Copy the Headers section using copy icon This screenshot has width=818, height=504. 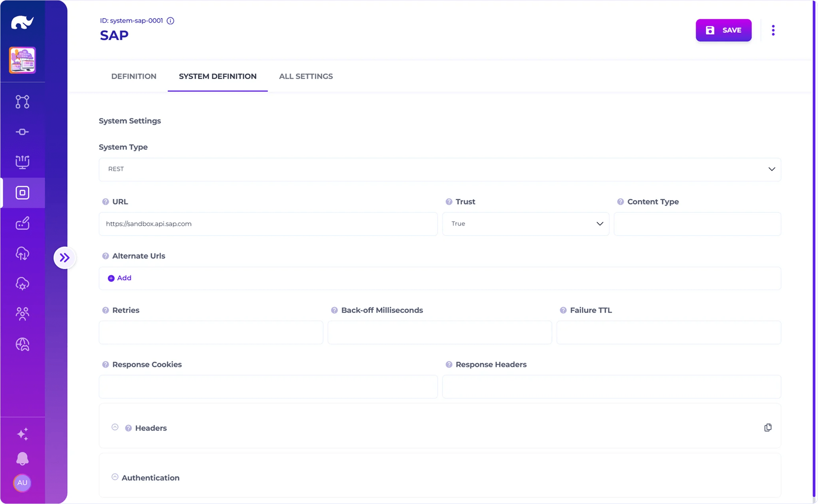click(x=768, y=427)
